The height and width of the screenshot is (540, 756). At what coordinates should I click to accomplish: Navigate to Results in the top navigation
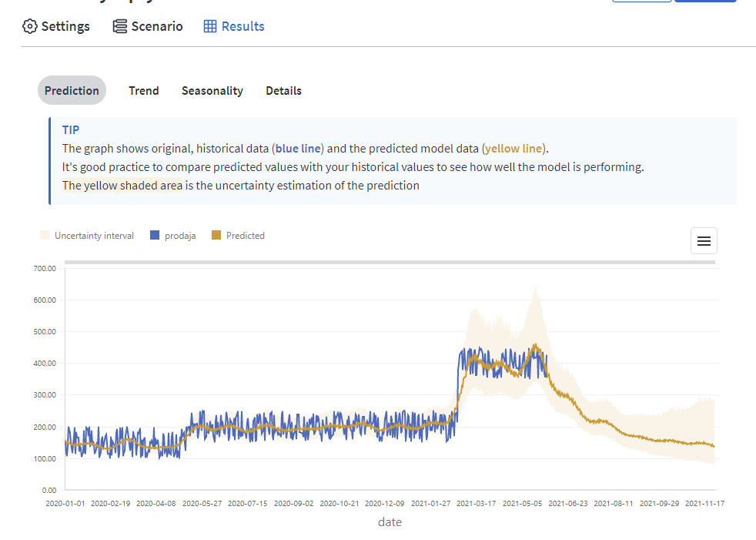tap(234, 26)
